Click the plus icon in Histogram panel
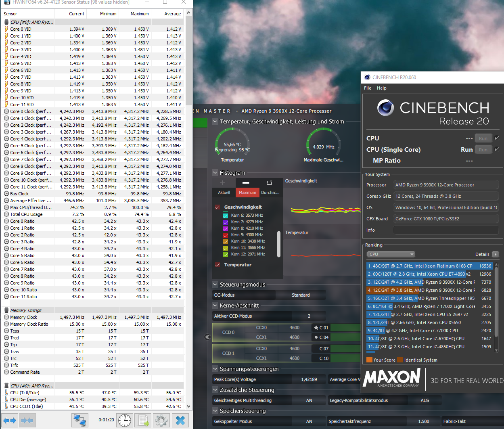The width and height of the screenshot is (504, 429). click(222, 183)
